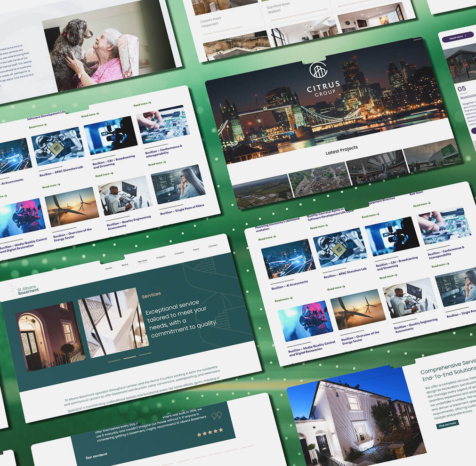Open the staircase railing photo in Services banner

[x=113, y=322]
